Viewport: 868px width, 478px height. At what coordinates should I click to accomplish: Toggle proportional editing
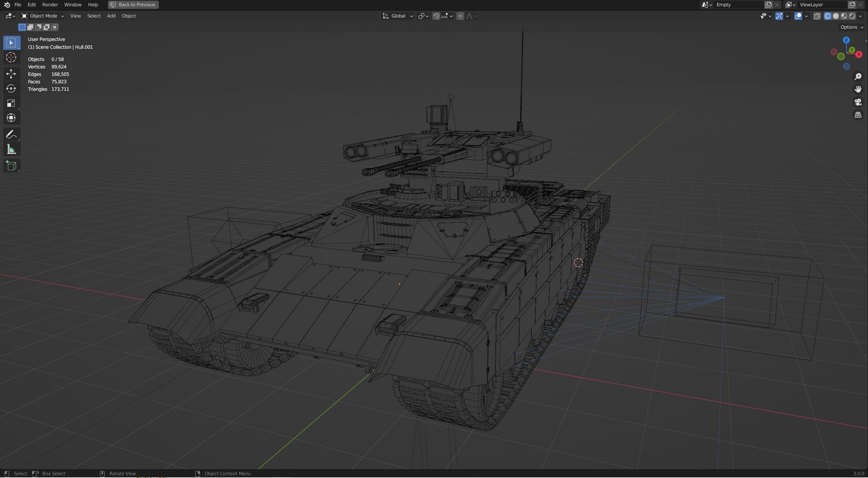pos(460,16)
